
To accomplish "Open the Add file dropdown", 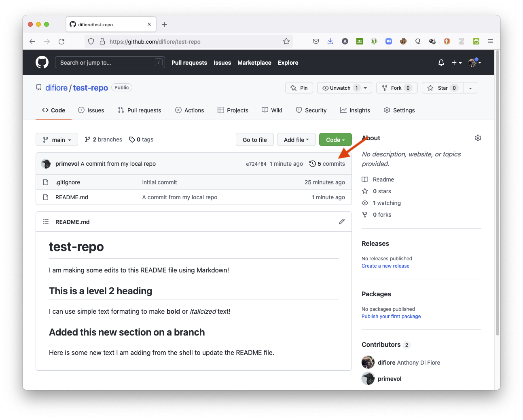I will (296, 139).
